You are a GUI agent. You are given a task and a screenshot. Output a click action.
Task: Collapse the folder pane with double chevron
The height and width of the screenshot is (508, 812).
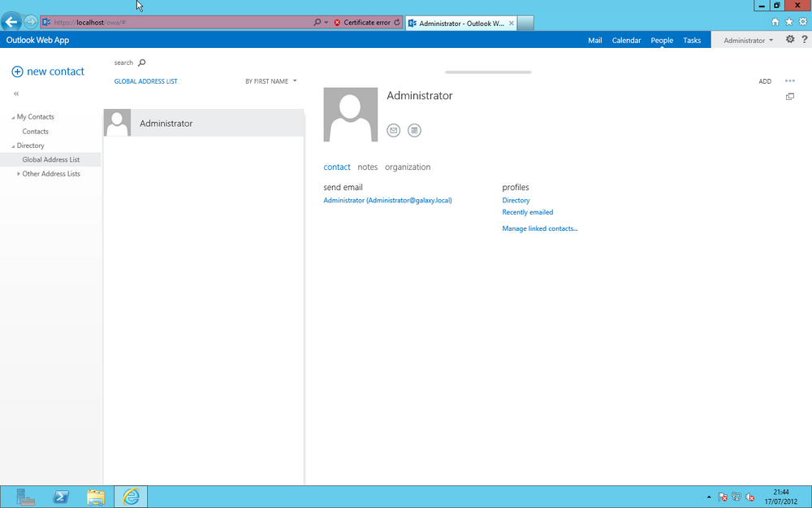click(x=16, y=93)
